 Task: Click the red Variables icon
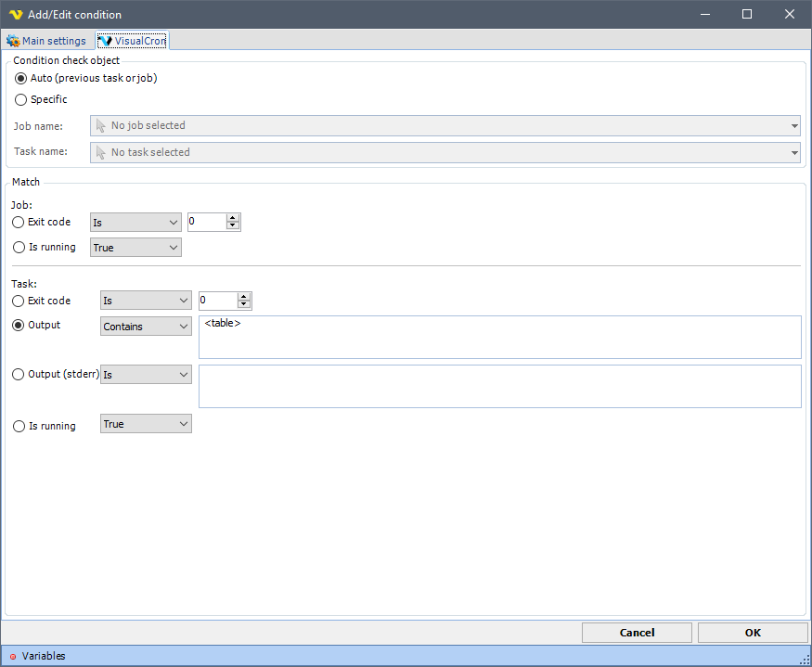pyautogui.click(x=13, y=657)
